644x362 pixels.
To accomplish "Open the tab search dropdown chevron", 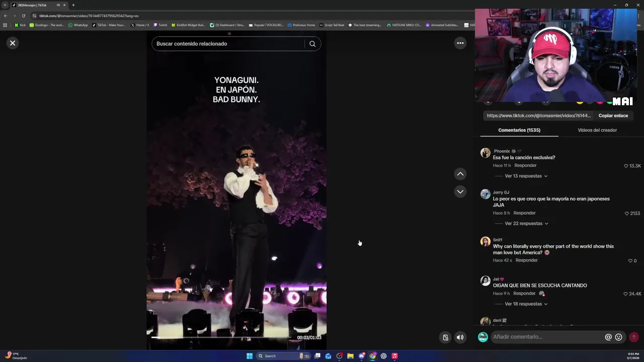I will (5, 5).
